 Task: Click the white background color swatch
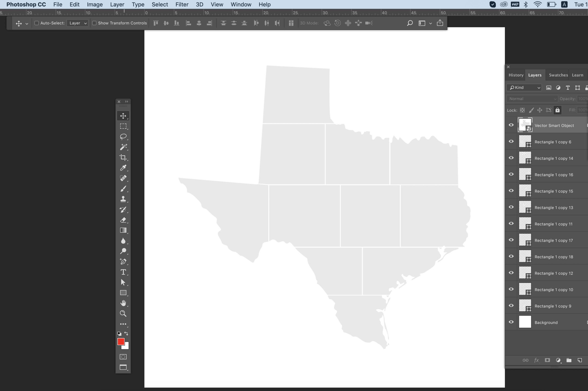coord(127,347)
